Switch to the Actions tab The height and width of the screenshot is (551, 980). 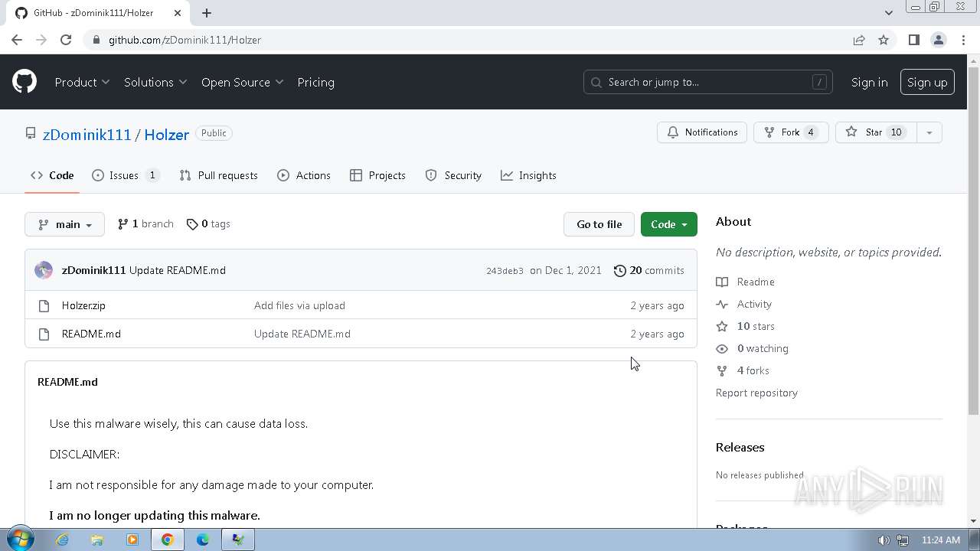click(304, 175)
